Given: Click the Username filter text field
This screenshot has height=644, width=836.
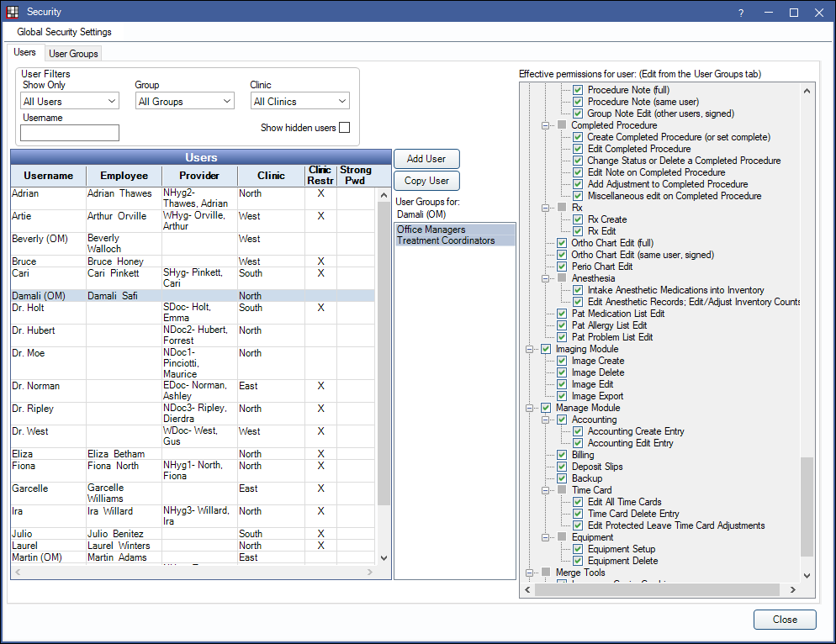Looking at the screenshot, I should point(70,133).
